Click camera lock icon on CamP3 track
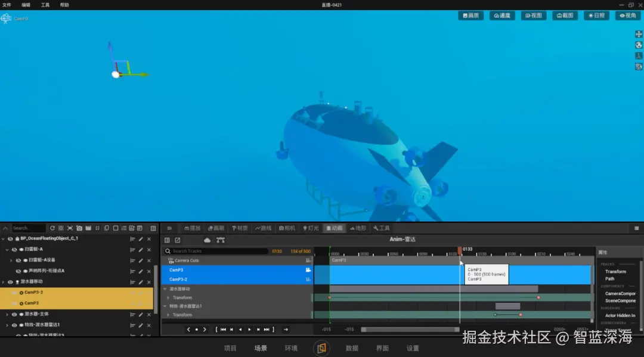This screenshot has height=357, width=644. click(x=308, y=270)
